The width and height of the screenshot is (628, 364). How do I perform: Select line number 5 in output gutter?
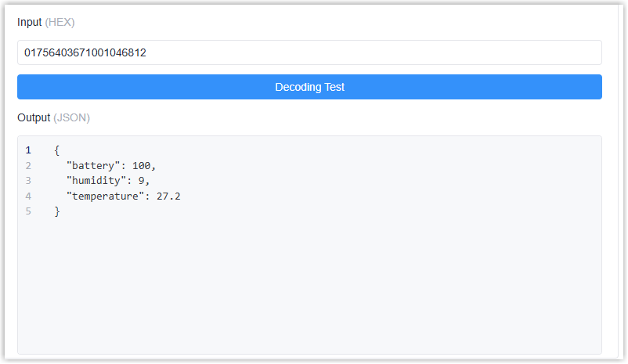pos(28,211)
